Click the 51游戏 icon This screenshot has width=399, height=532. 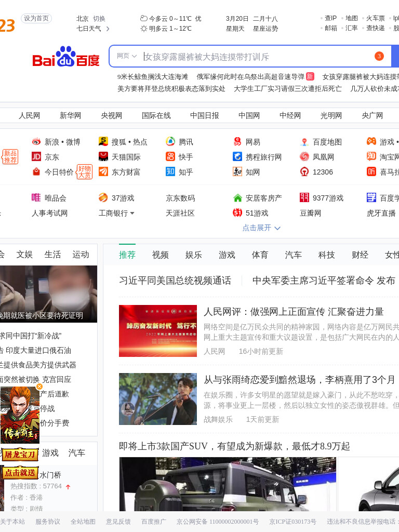pyautogui.click(x=237, y=212)
